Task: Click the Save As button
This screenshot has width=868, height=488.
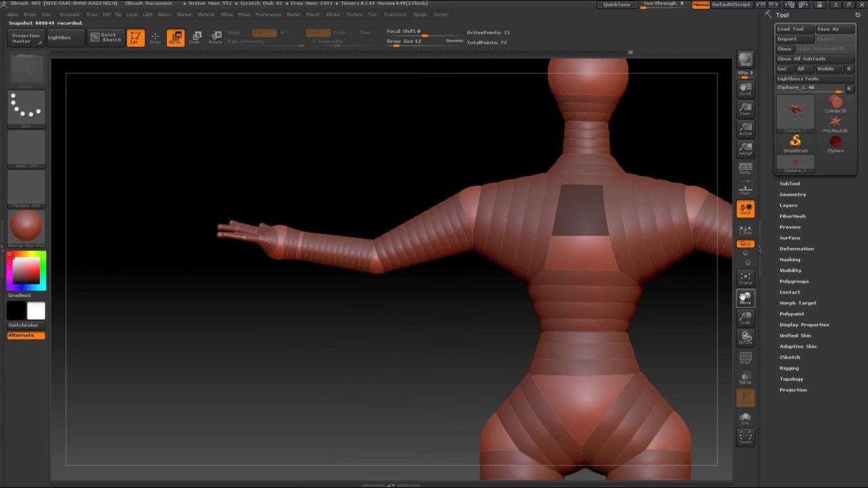Action: click(835, 29)
